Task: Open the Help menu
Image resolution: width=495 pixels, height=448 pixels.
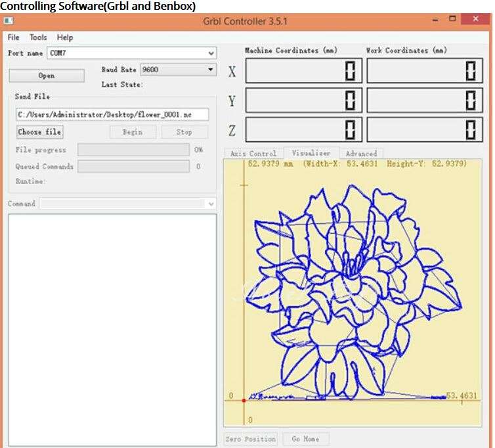Action: point(65,37)
